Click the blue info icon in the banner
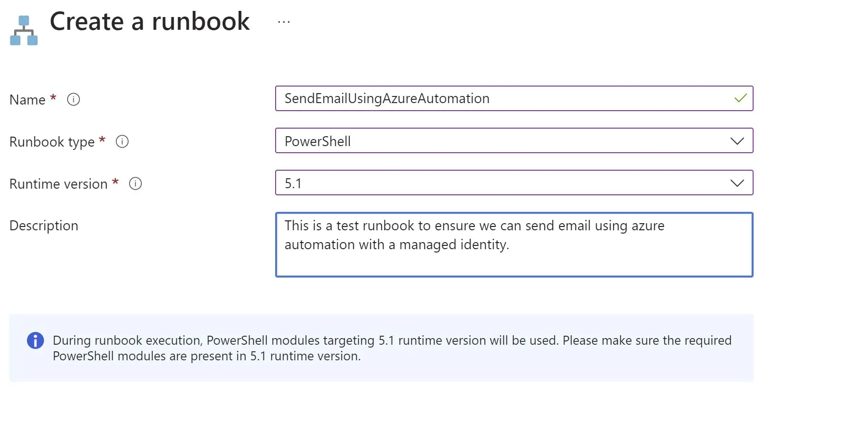 coord(35,340)
